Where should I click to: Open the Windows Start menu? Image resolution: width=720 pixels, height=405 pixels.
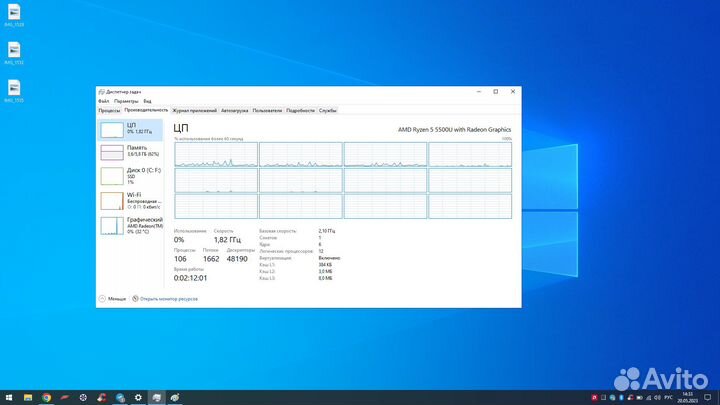tap(9, 397)
